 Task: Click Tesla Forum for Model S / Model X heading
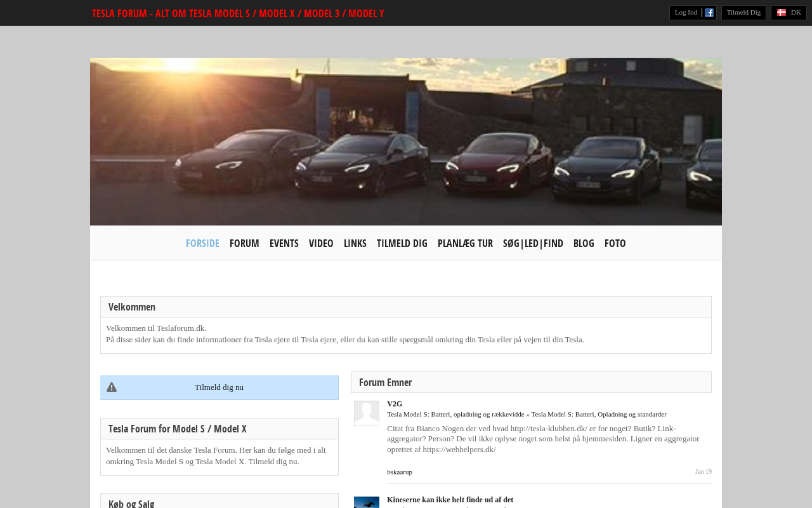[x=178, y=429]
